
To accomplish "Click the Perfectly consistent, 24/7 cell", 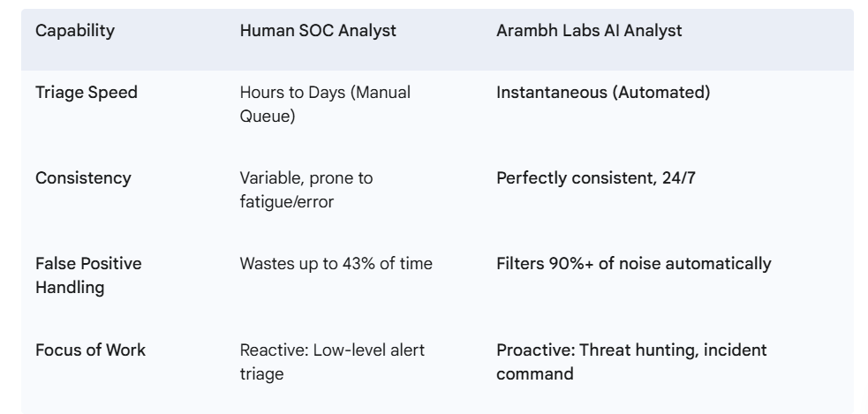I will pos(596,178).
